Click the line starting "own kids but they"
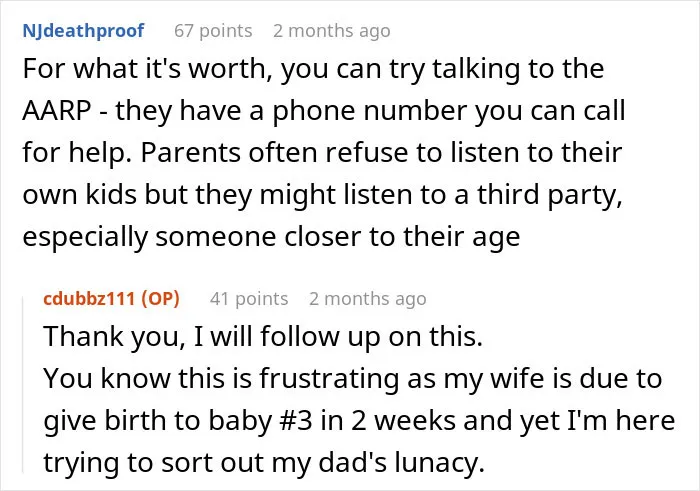Image resolution: width=700 pixels, height=491 pixels. click(322, 196)
